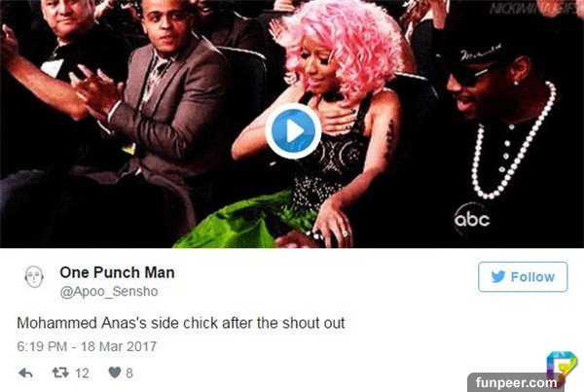Viewport: 584px width, 392px height.
Task: Click the pearl necklace in the GIF
Action: [514, 140]
